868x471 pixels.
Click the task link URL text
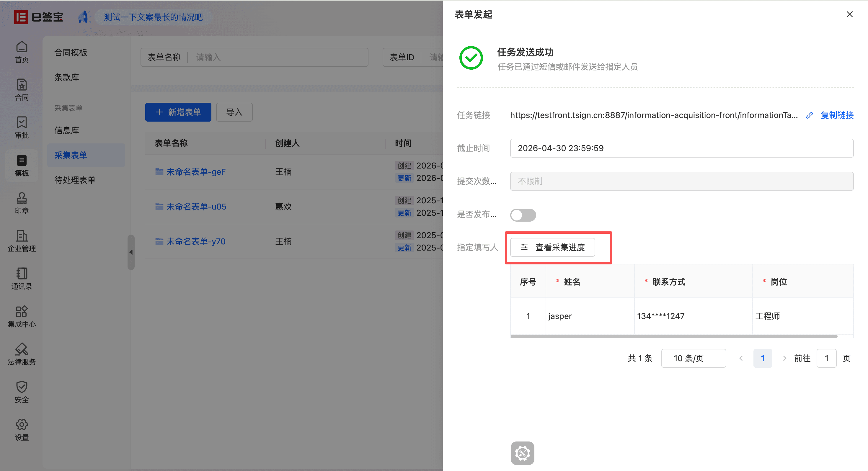[x=654, y=115]
